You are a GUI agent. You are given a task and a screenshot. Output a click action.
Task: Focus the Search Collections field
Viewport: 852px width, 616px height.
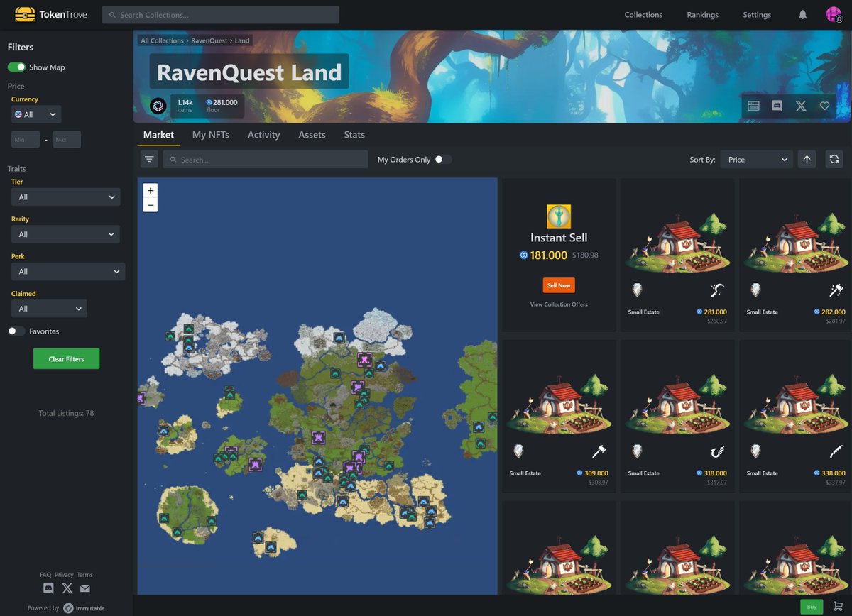coord(220,15)
